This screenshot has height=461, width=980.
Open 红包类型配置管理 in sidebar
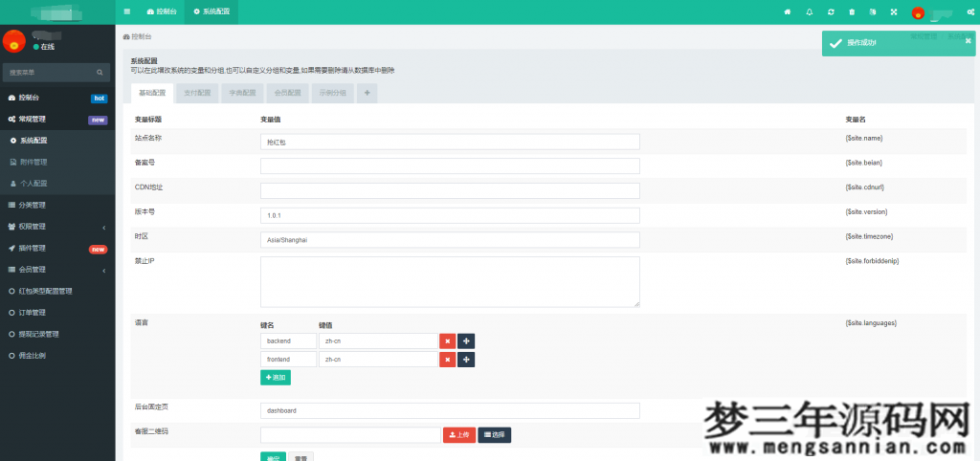tap(57, 291)
